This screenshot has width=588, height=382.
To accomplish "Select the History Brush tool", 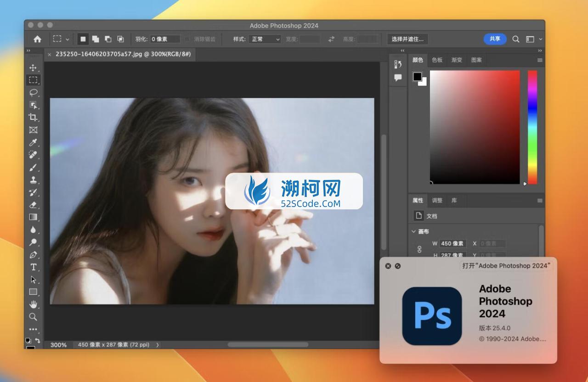I will click(x=33, y=192).
